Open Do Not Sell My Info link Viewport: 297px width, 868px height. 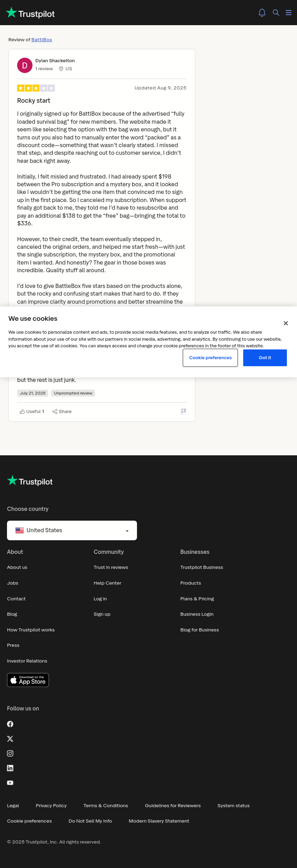tap(90, 821)
